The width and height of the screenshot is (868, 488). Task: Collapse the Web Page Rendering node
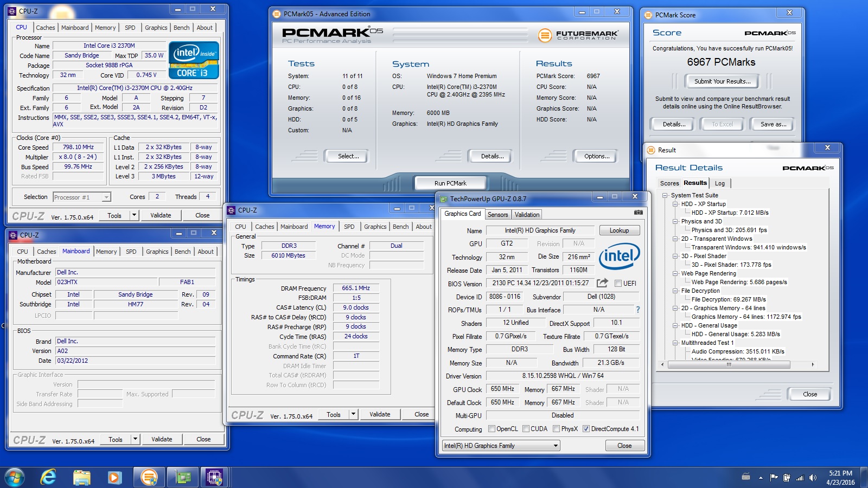tap(675, 273)
